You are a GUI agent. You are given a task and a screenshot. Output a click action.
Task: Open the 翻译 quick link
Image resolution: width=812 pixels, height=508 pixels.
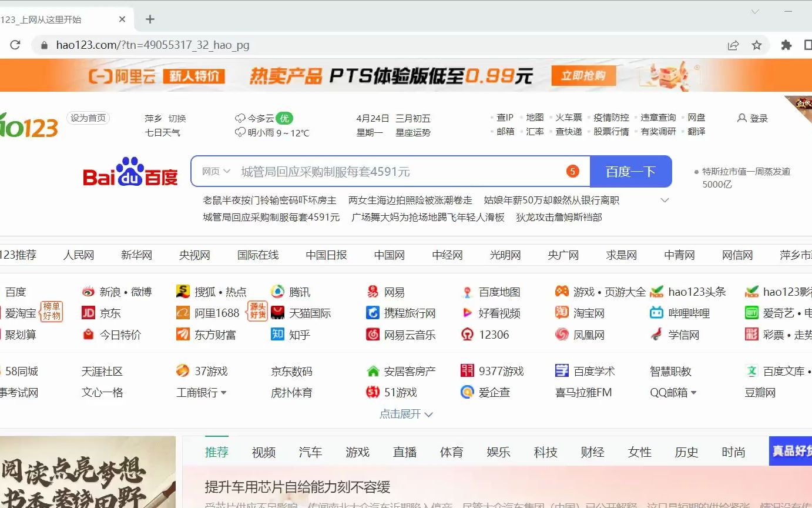pyautogui.click(x=696, y=131)
